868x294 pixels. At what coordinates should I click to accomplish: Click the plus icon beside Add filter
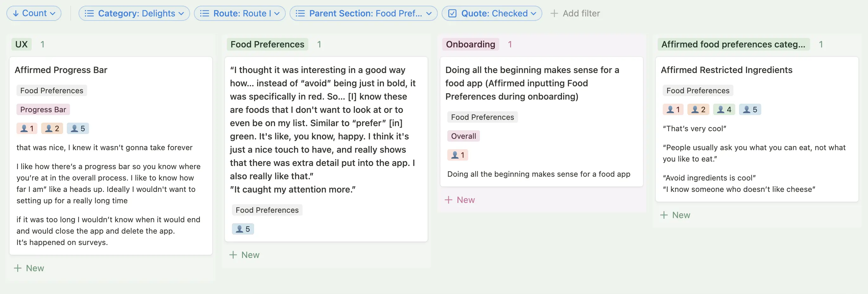554,14
